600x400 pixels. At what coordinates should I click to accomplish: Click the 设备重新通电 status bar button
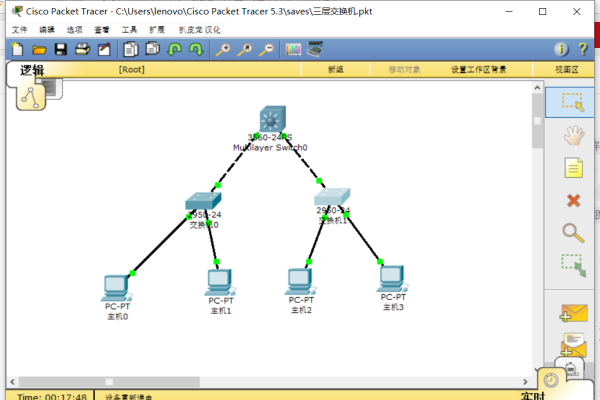[129, 397]
